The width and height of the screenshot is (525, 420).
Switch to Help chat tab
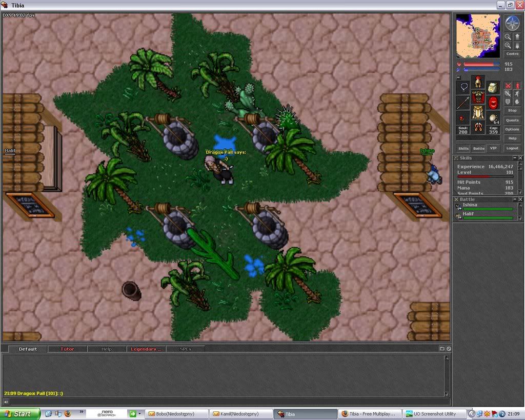coord(107,349)
